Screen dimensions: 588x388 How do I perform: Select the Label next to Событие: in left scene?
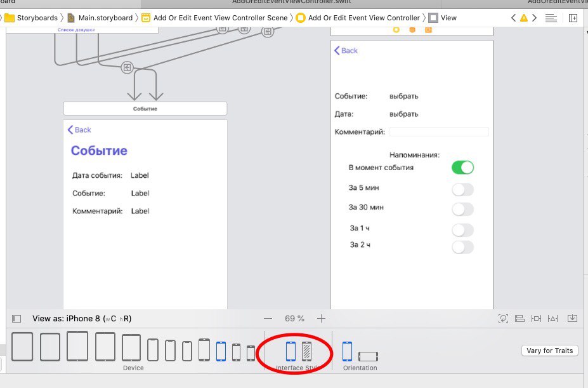coord(140,194)
